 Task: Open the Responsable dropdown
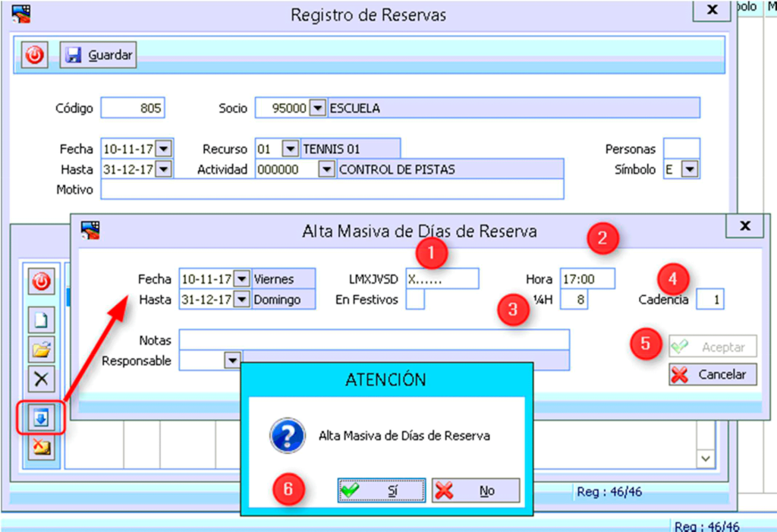pyautogui.click(x=233, y=361)
